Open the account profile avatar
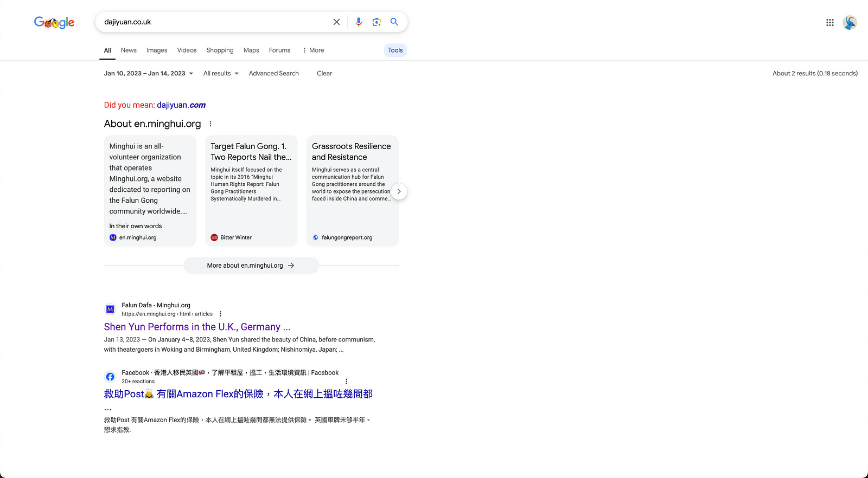 [x=850, y=22]
